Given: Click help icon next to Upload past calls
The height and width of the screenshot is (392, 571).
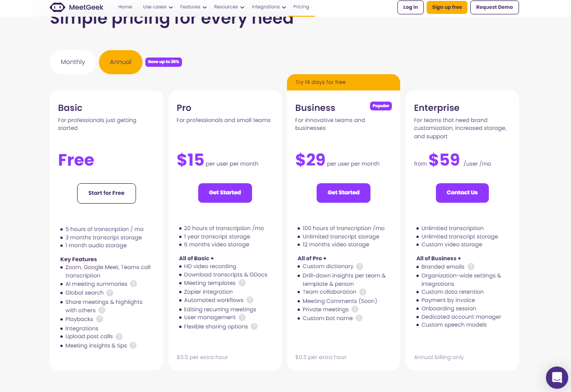Looking at the screenshot, I should pos(119,337).
